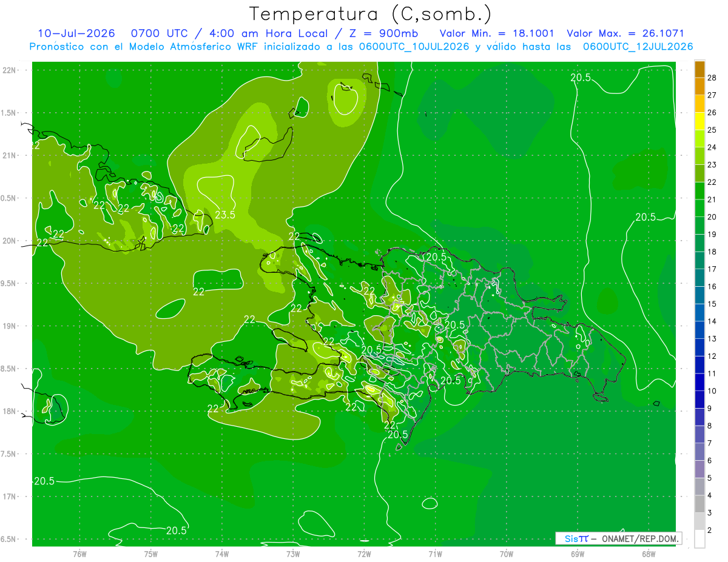The height and width of the screenshot is (562, 728).
Task: Click the '0600UTC_12JUL2026' valid-until time
Action: 638,46
